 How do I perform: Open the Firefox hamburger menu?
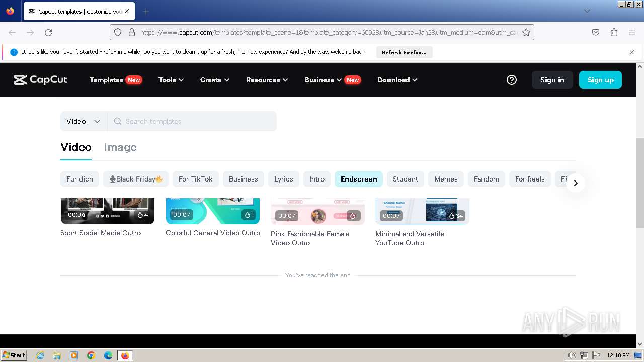[x=632, y=32]
